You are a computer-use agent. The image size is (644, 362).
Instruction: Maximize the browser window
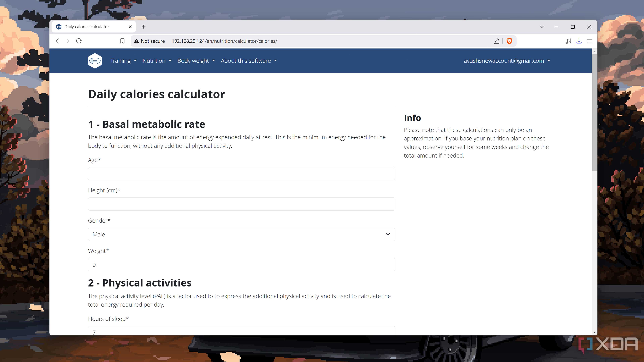pyautogui.click(x=573, y=27)
